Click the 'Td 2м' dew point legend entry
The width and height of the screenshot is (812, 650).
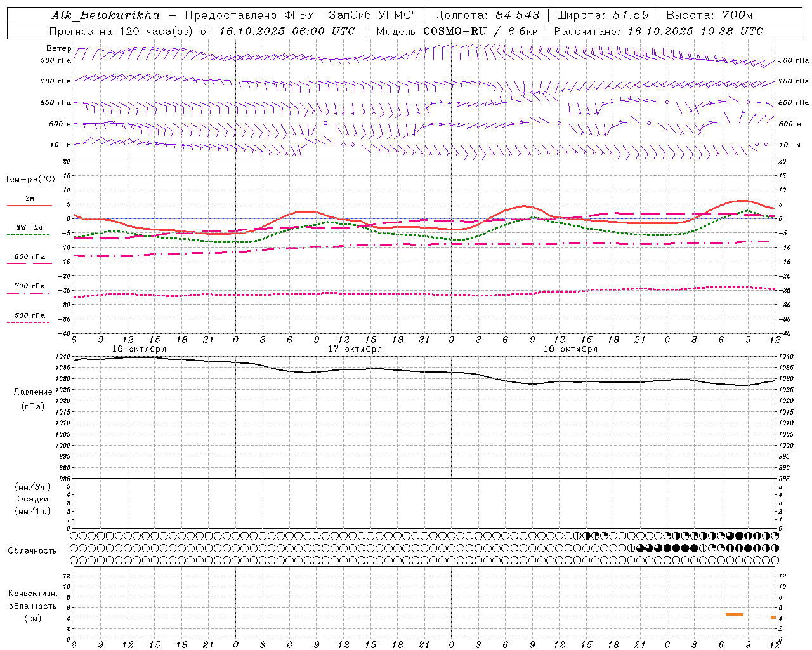(x=30, y=227)
